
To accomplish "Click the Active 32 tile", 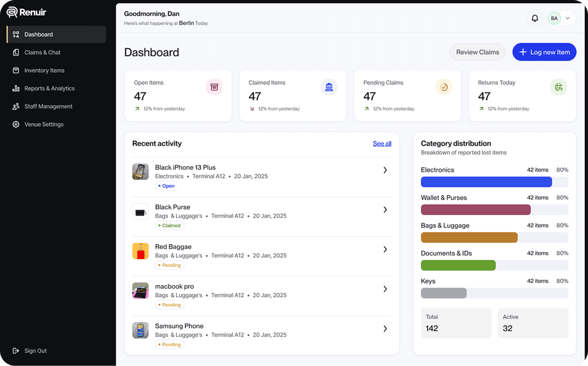I will (x=533, y=323).
